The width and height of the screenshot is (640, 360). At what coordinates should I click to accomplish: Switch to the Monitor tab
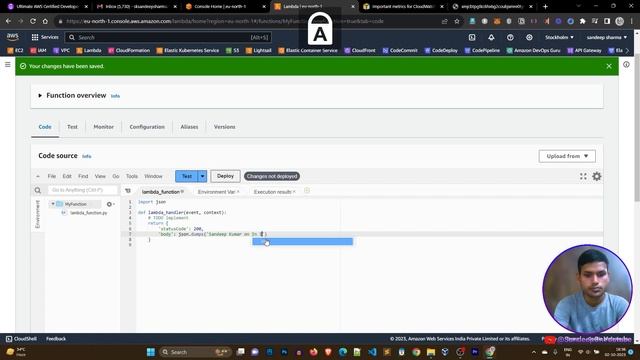(x=104, y=127)
